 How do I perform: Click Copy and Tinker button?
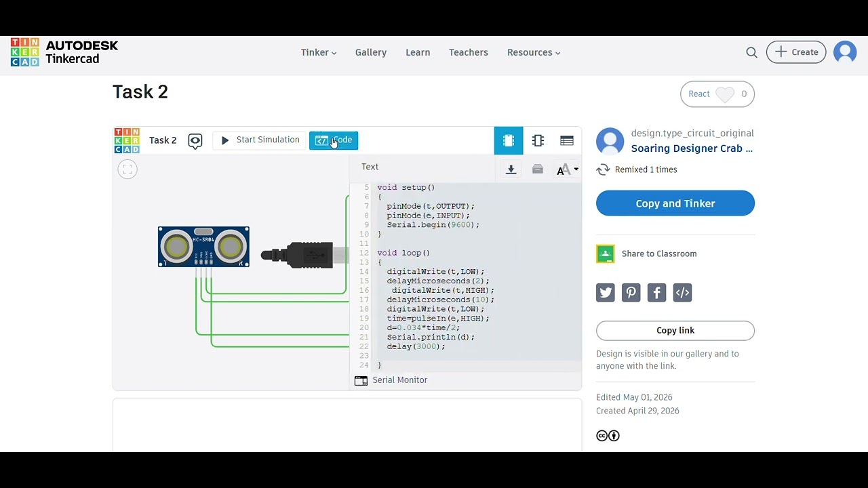pos(675,203)
